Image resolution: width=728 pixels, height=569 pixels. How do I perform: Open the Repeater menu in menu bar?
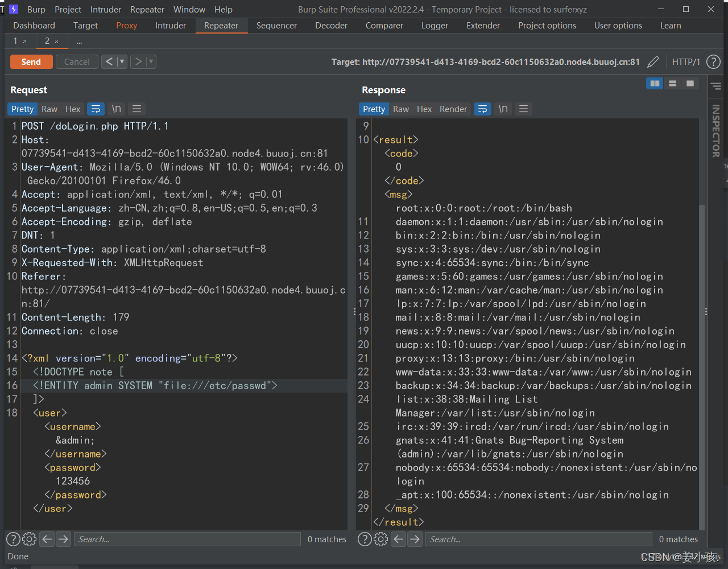point(147,10)
